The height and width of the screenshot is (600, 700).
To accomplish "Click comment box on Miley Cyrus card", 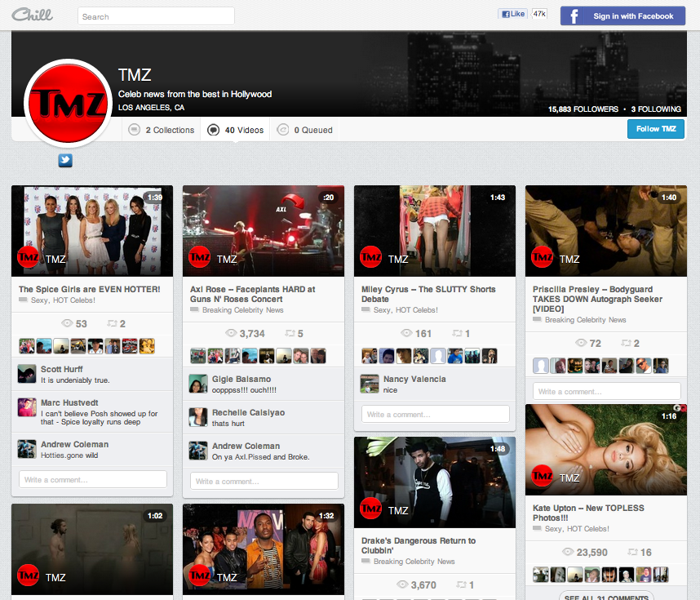I will pos(436,414).
